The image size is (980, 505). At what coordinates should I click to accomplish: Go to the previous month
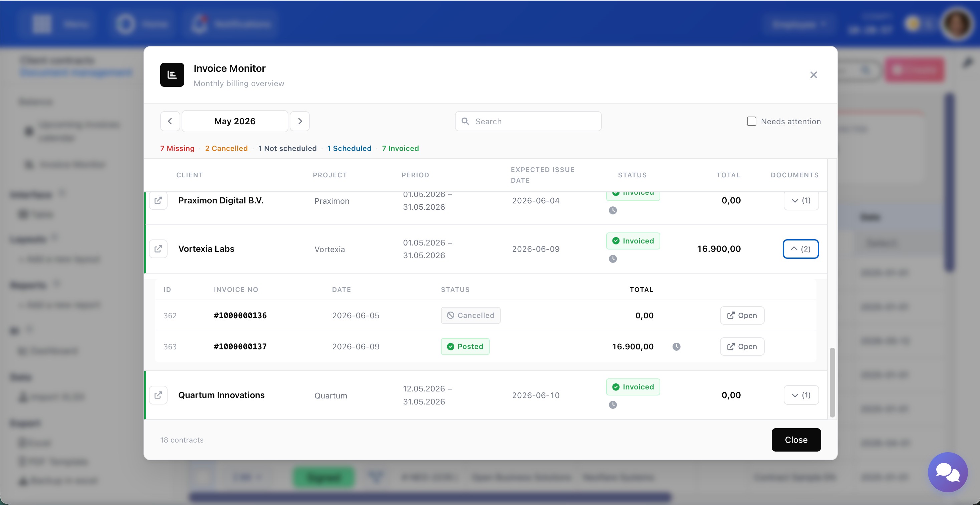click(x=170, y=121)
